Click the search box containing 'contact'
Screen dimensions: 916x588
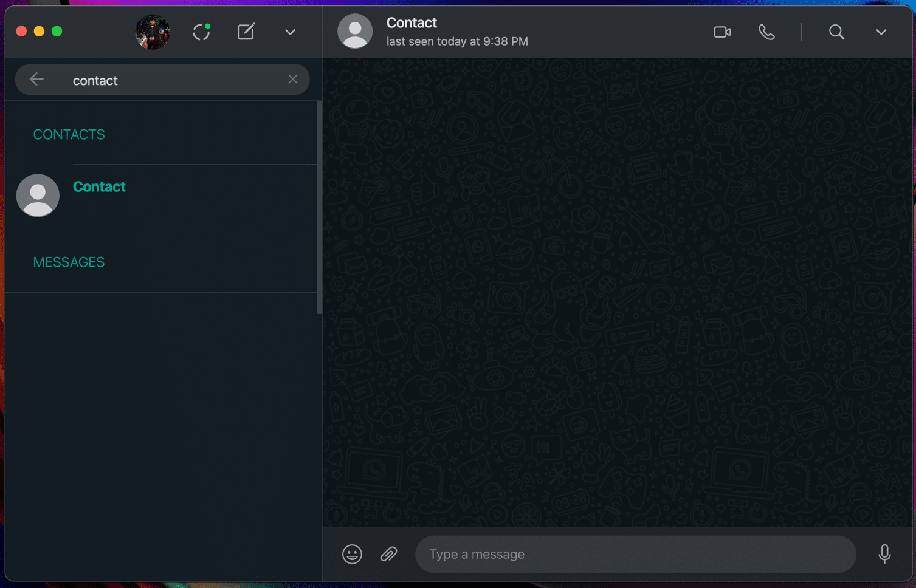[x=170, y=80]
